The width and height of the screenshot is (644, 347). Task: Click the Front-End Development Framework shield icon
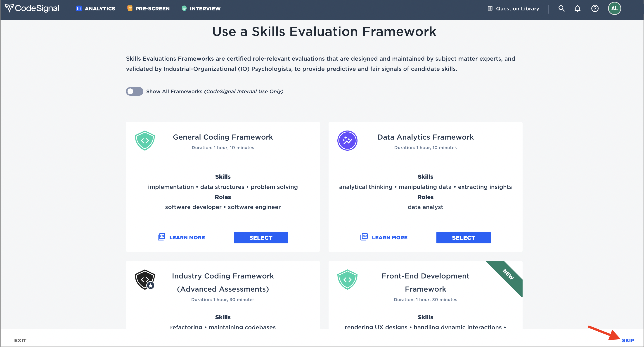[347, 279]
